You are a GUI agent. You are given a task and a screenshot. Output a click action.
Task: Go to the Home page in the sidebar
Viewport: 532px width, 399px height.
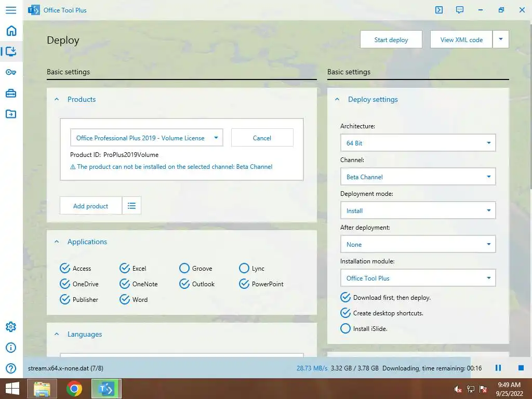11,31
